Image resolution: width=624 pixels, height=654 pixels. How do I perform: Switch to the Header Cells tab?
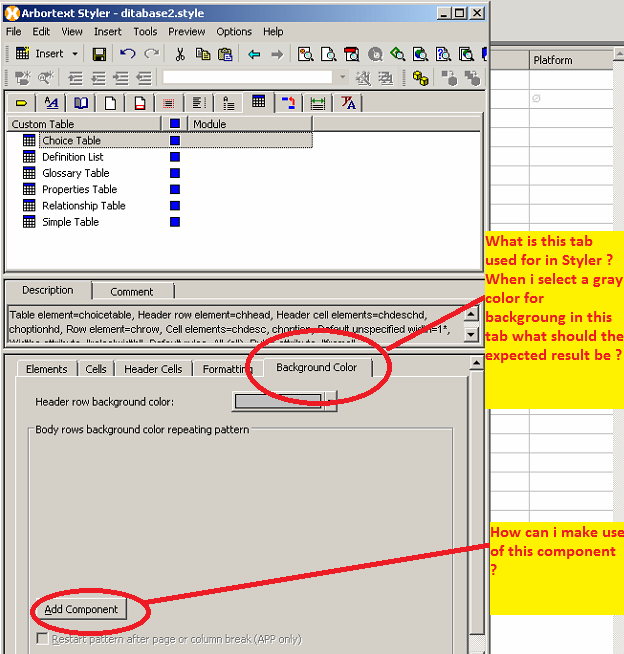click(x=153, y=369)
